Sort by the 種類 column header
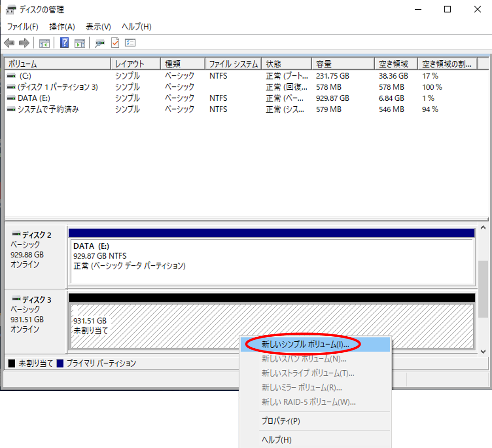492x448 pixels. [x=183, y=64]
